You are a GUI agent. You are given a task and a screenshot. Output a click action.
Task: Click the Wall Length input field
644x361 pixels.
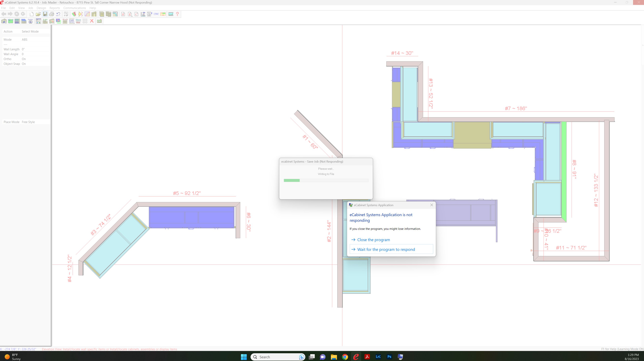point(35,49)
